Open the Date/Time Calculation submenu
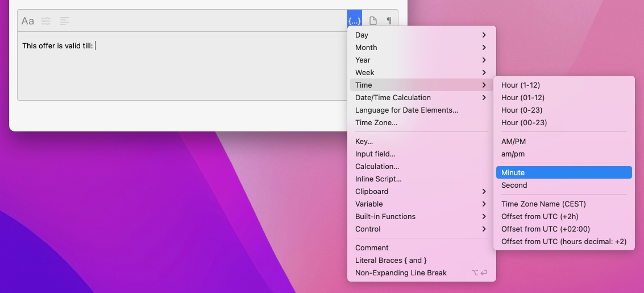Image resolution: width=644 pixels, height=293 pixels. point(421,98)
